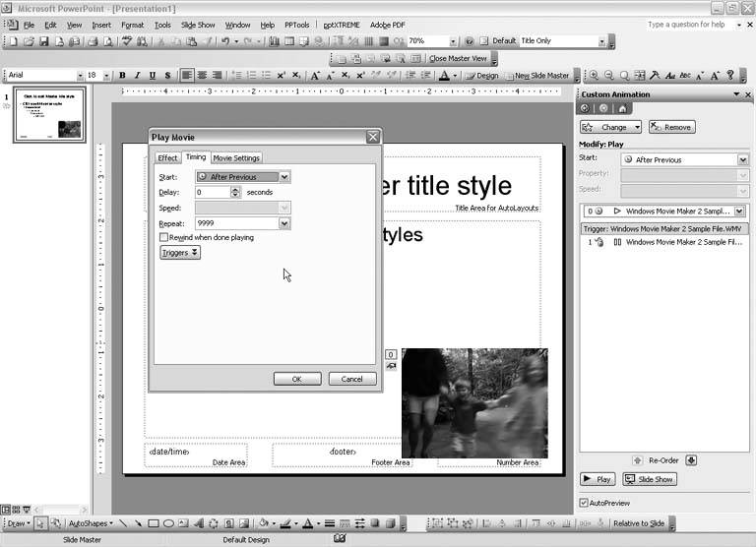Click the Undo icon

click(x=224, y=41)
